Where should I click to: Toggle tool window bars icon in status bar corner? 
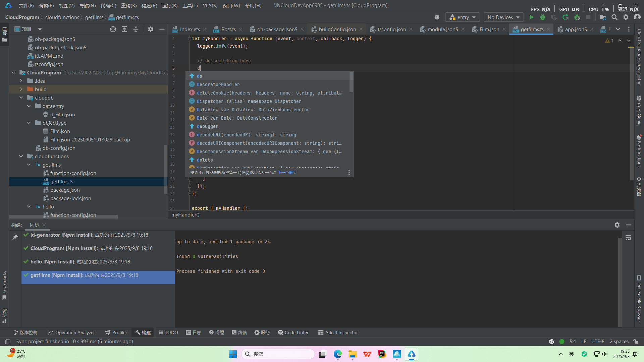(x=7, y=341)
